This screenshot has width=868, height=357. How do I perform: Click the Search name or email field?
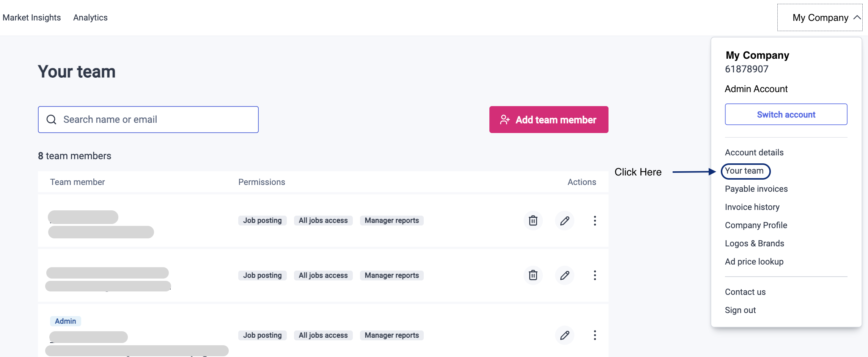148,119
